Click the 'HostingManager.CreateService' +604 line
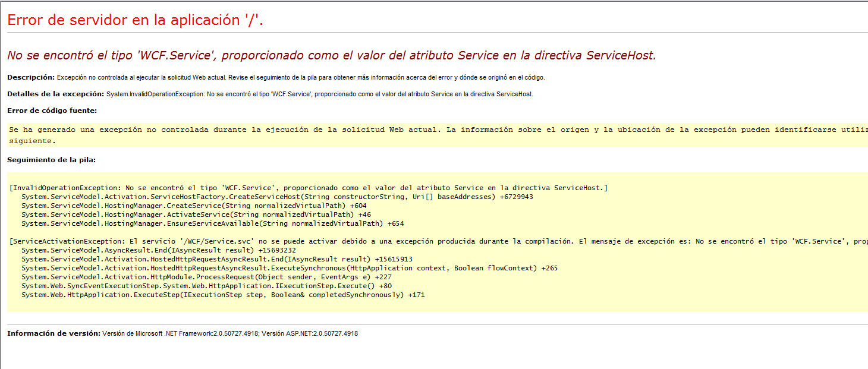Image resolution: width=868 pixels, height=369 pixels. coord(194,206)
